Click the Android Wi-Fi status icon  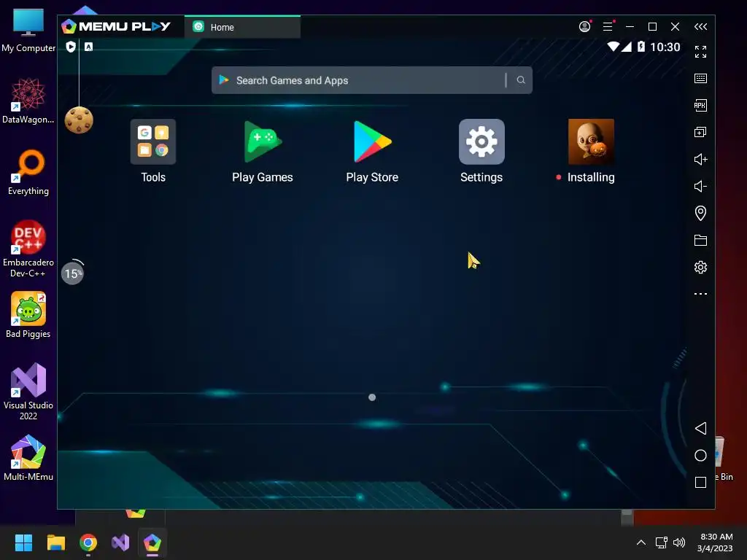pyautogui.click(x=613, y=47)
